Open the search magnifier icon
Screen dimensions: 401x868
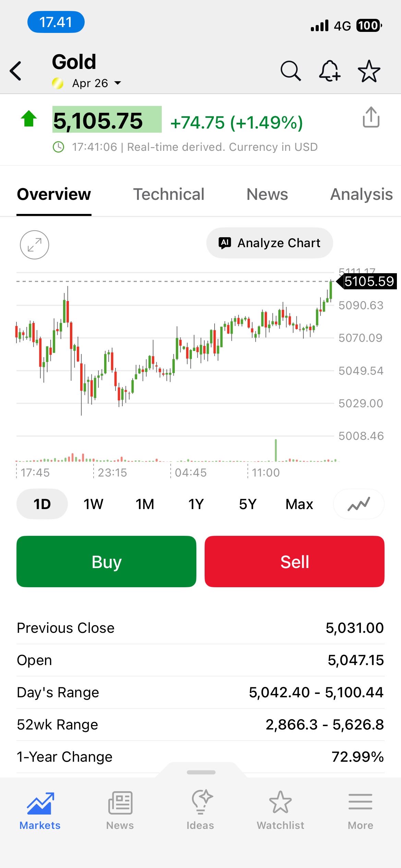(x=290, y=71)
